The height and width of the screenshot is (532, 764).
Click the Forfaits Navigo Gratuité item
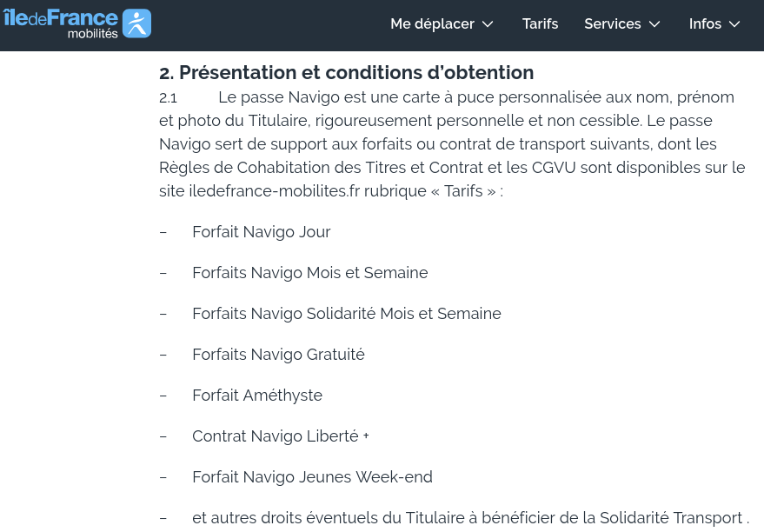click(x=278, y=355)
